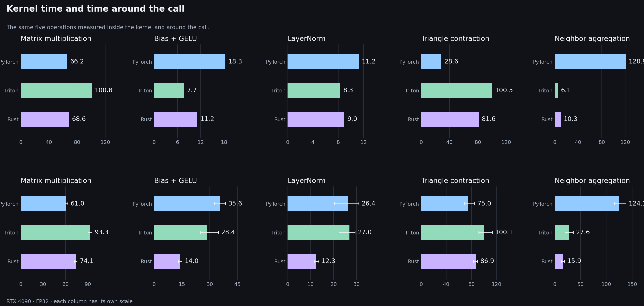Click the Rust bar labeled 81.6
Image resolution: width=644 pixels, height=306 pixels.
click(450, 119)
